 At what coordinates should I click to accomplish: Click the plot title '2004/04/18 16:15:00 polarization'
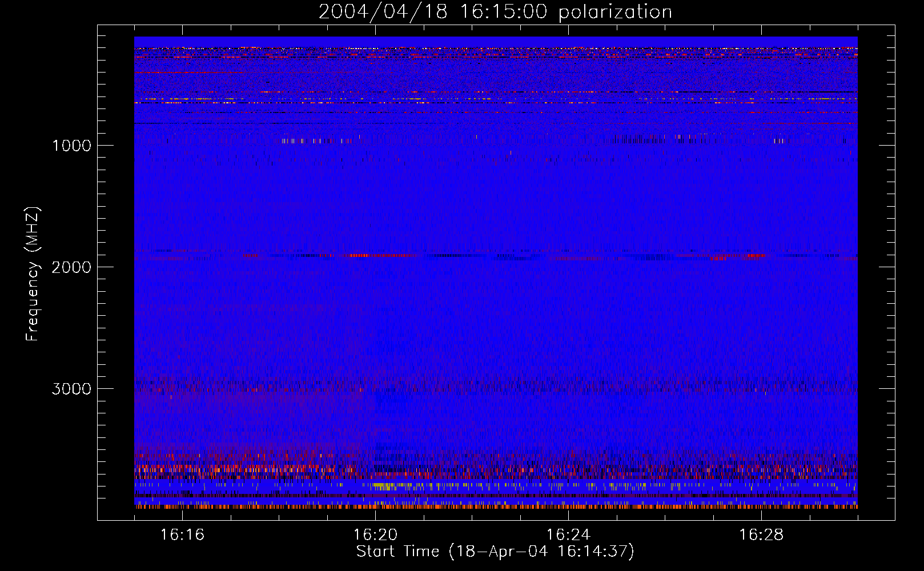pos(495,12)
